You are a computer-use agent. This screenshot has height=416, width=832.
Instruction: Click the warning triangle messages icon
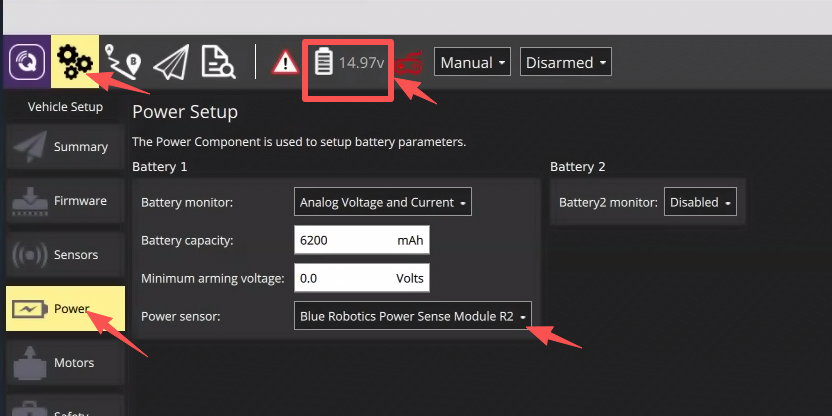coord(285,63)
